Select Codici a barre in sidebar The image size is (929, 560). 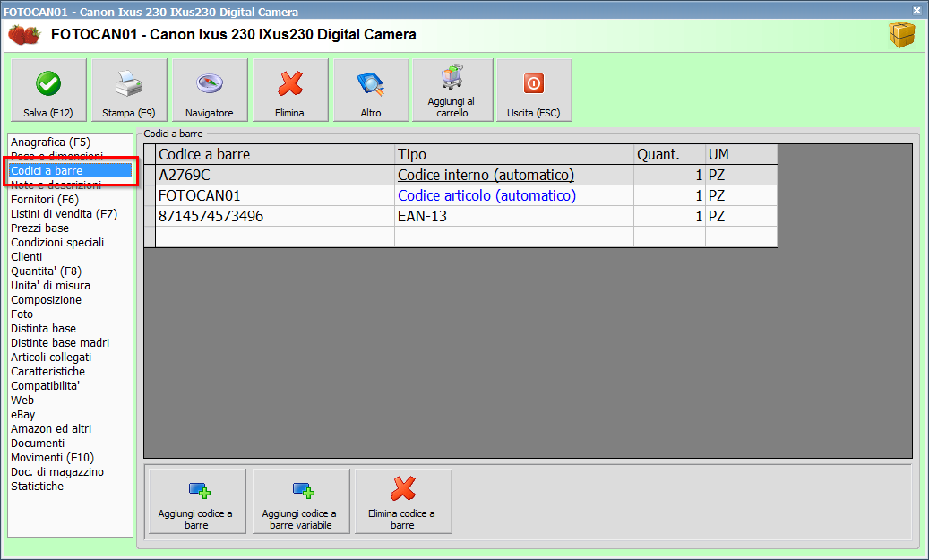[70, 170]
